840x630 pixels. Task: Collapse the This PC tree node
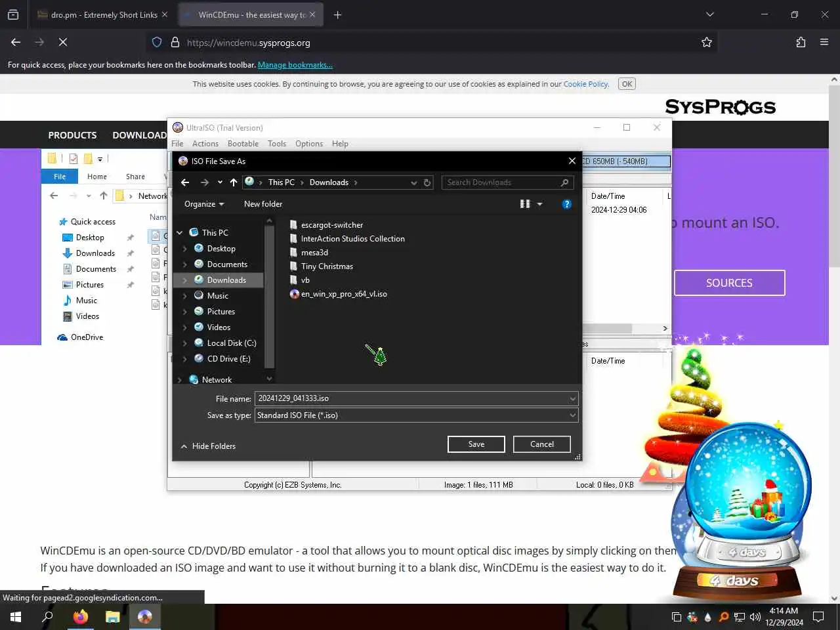(x=180, y=233)
